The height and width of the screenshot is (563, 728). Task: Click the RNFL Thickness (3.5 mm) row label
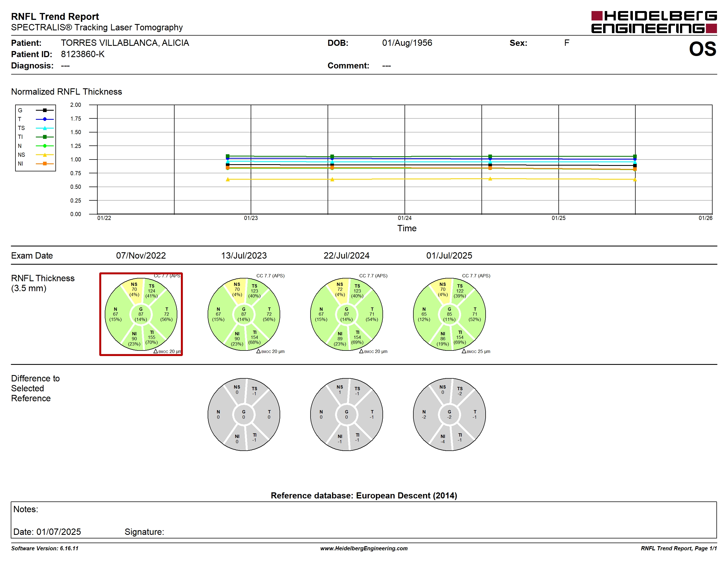click(43, 283)
